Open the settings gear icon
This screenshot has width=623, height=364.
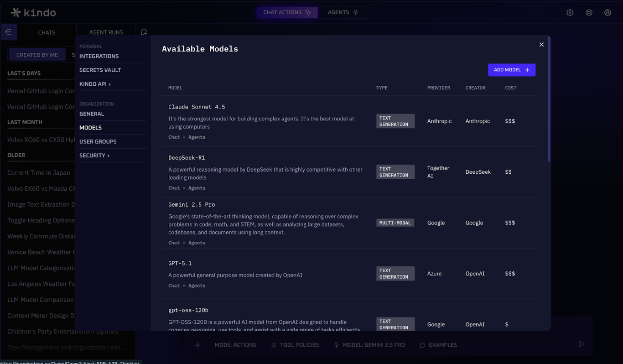coord(570,13)
